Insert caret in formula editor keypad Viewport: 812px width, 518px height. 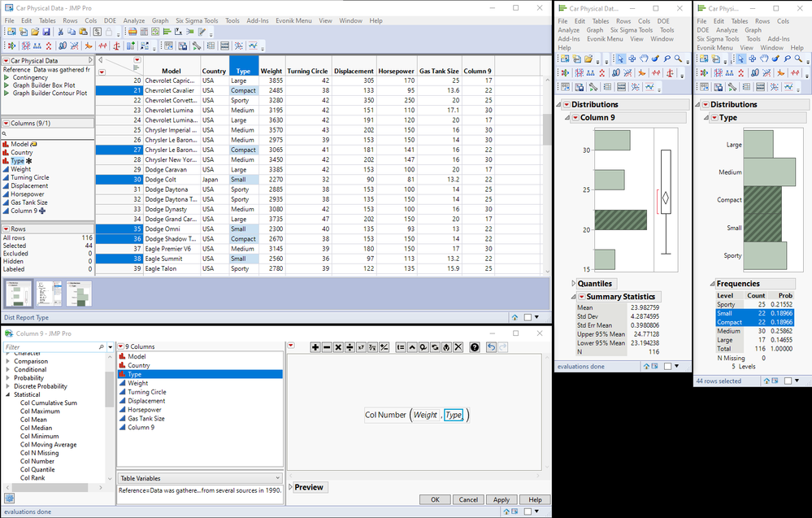[412, 347]
